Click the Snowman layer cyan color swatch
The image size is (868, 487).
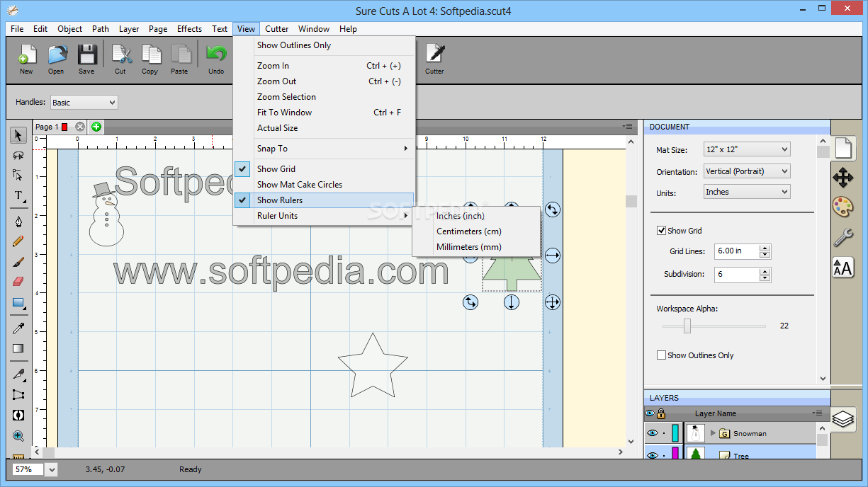[x=675, y=433]
